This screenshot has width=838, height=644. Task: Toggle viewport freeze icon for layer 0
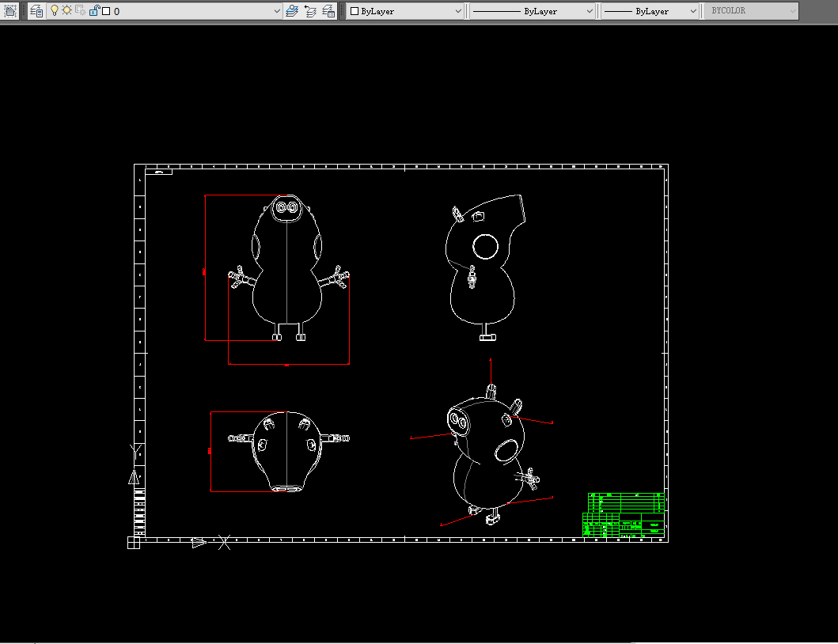(81, 11)
